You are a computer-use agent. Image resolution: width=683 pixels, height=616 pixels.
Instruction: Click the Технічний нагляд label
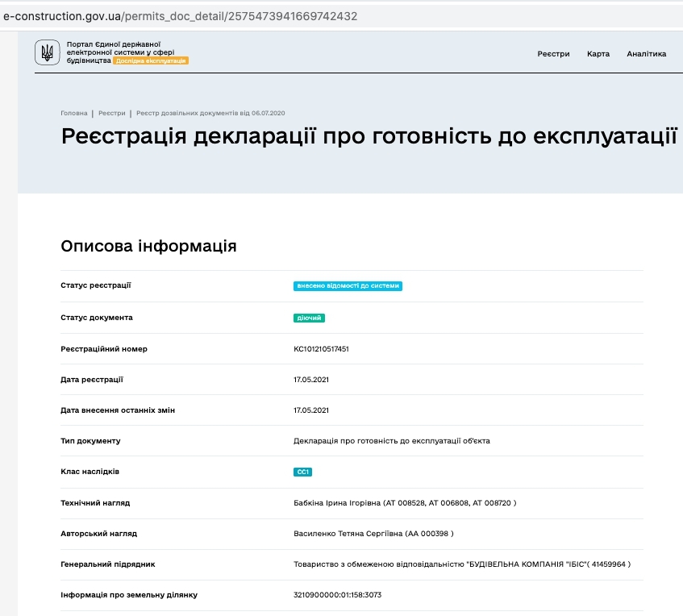point(95,503)
